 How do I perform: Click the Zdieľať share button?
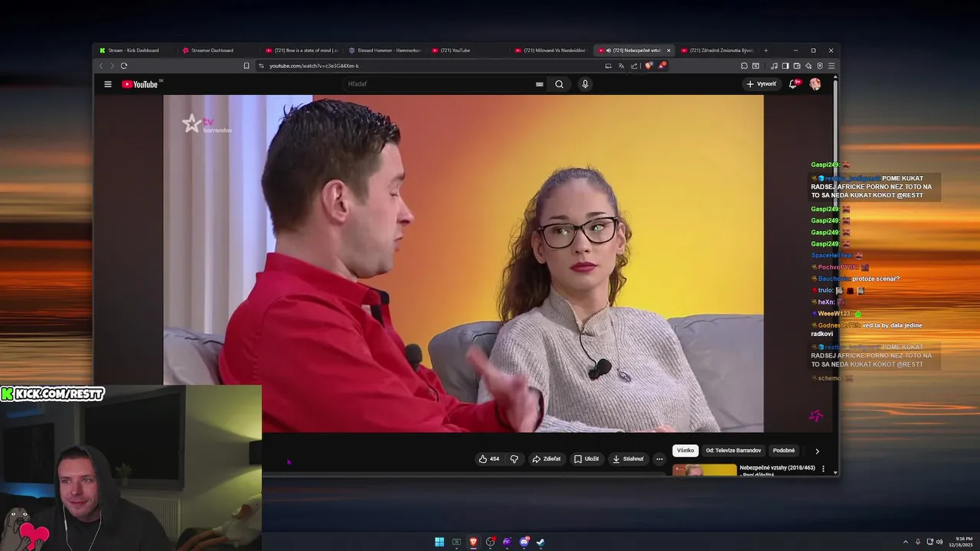[547, 459]
